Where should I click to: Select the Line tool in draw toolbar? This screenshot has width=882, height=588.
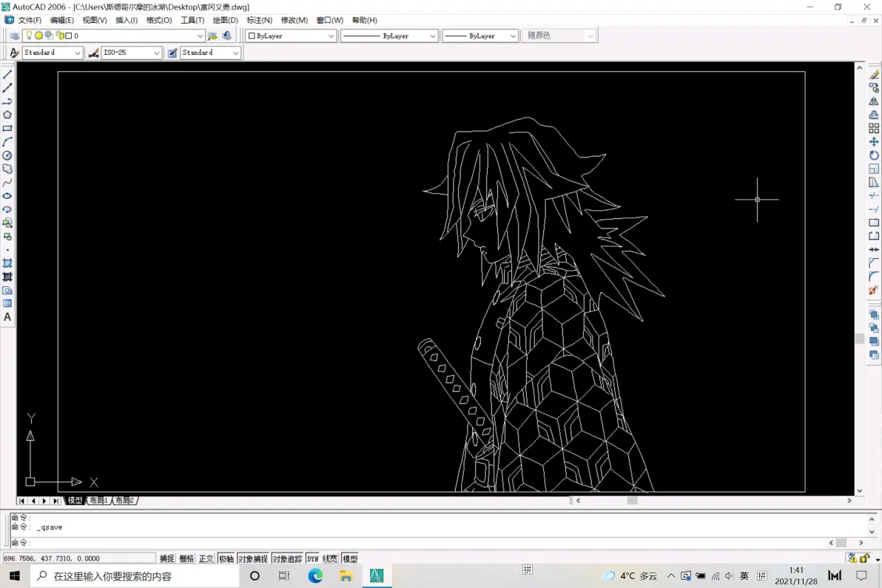7,74
